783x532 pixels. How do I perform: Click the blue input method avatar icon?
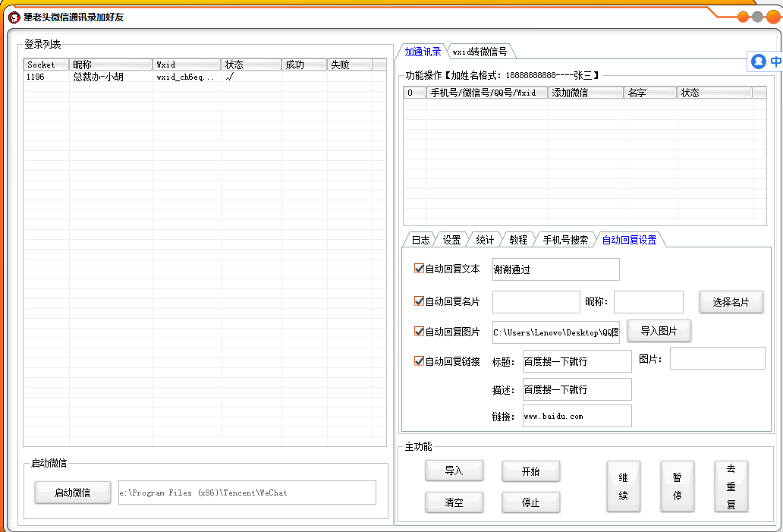pos(758,61)
